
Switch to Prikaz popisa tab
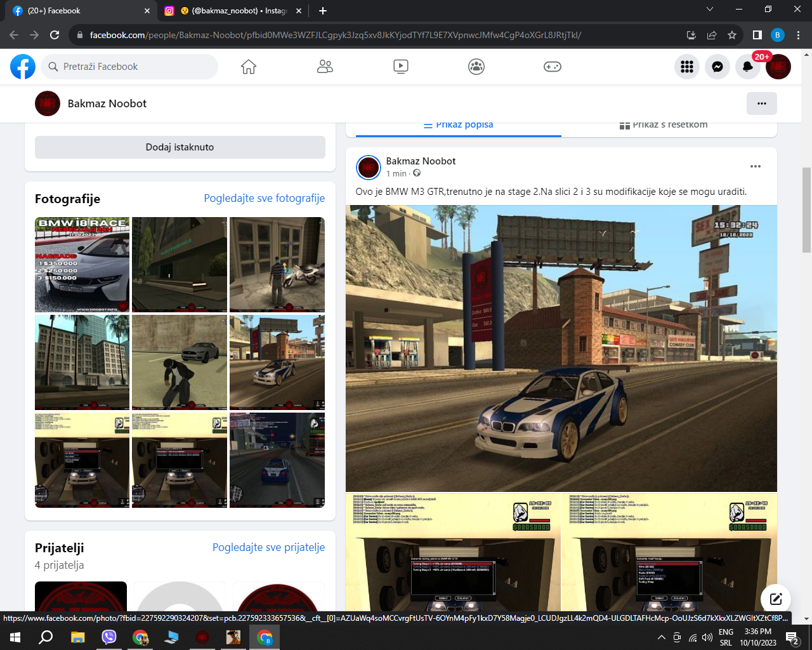point(459,125)
